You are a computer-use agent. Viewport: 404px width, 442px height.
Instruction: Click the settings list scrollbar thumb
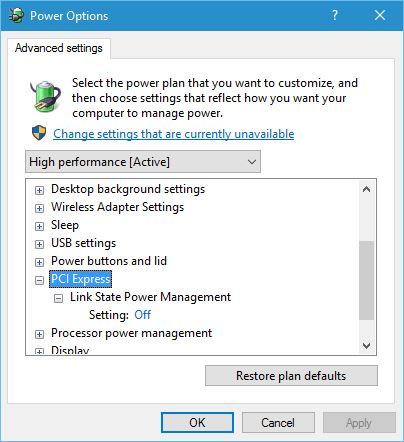pos(366,280)
